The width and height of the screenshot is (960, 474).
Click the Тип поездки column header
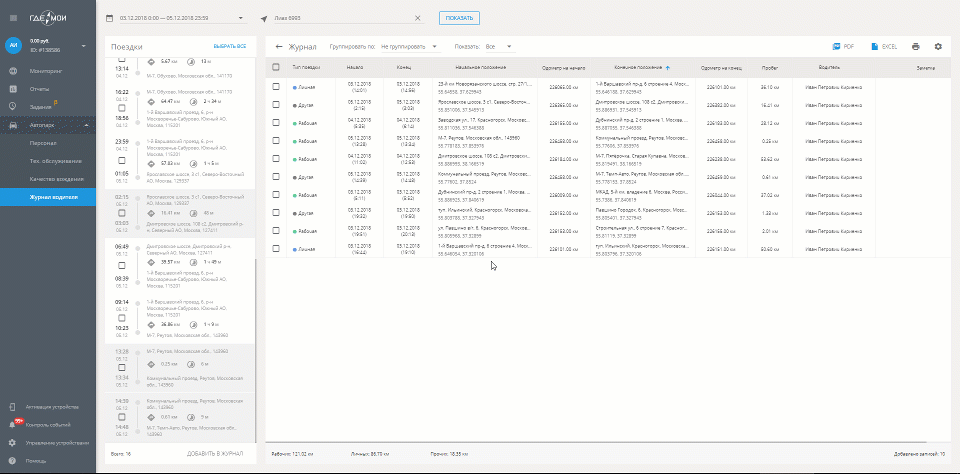tap(306, 67)
